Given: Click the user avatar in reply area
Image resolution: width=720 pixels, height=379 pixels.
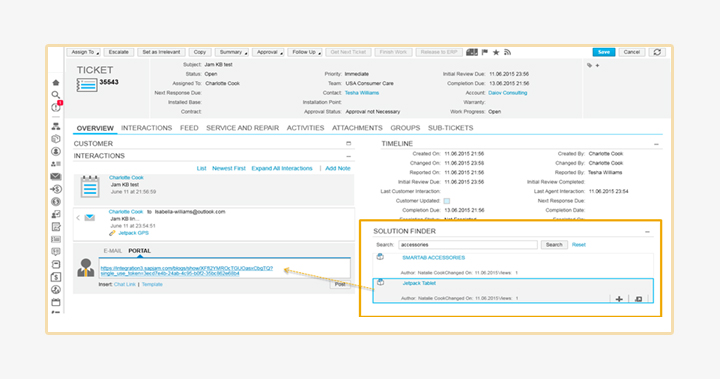Looking at the screenshot, I should point(85,267).
